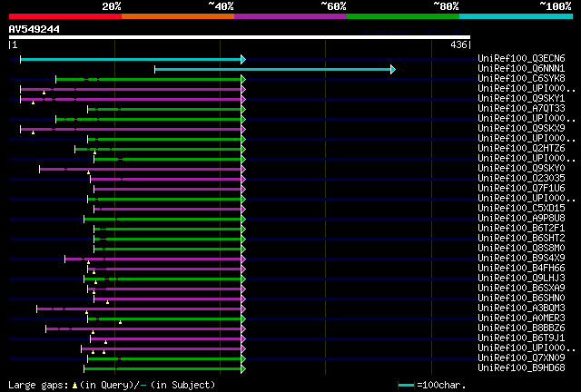Image resolution: width=581 pixels, height=392 pixels.
Task: Click the purple ~60% identity legend segment
Action: click(290, 16)
